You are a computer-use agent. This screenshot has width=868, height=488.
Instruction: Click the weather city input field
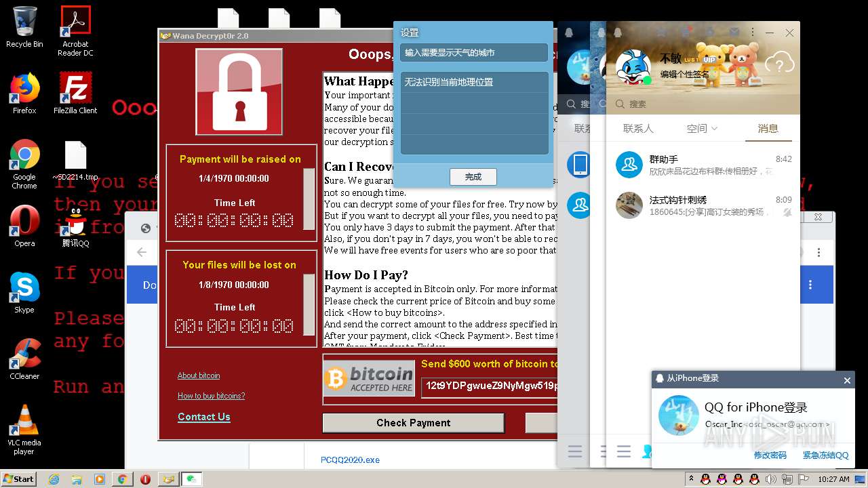(x=474, y=53)
